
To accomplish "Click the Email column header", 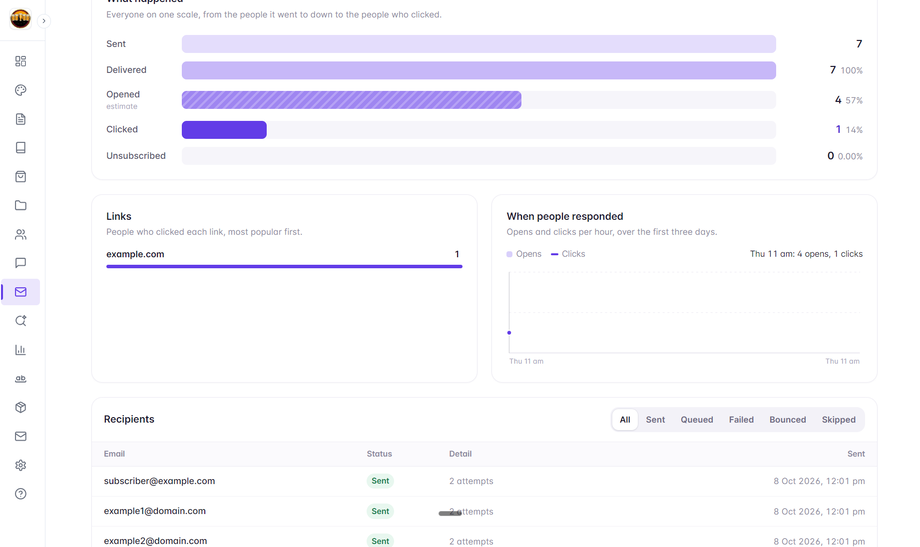I will tap(114, 454).
